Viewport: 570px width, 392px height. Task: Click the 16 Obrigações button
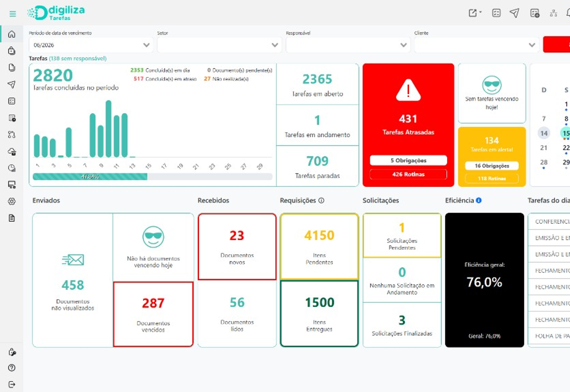point(492,166)
